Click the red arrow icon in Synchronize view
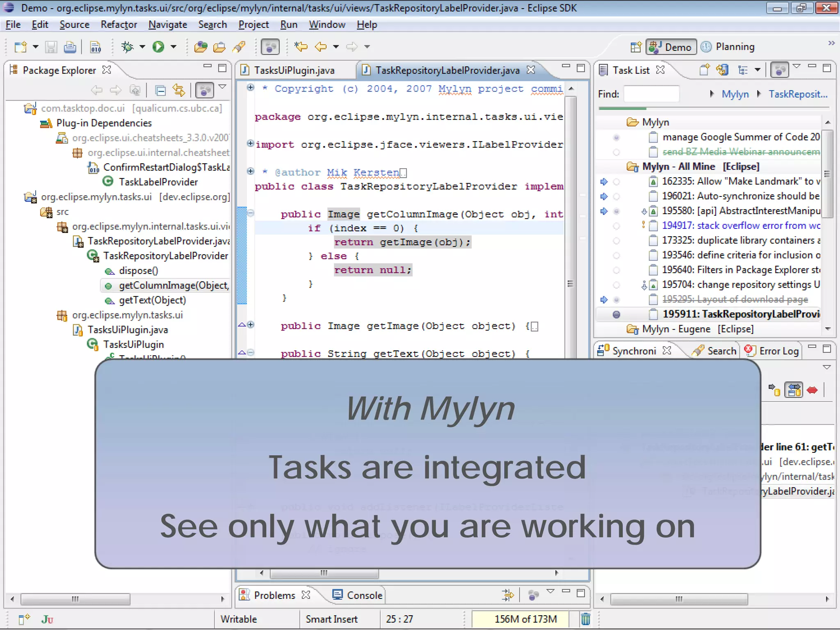This screenshot has width=840, height=630. (x=812, y=390)
